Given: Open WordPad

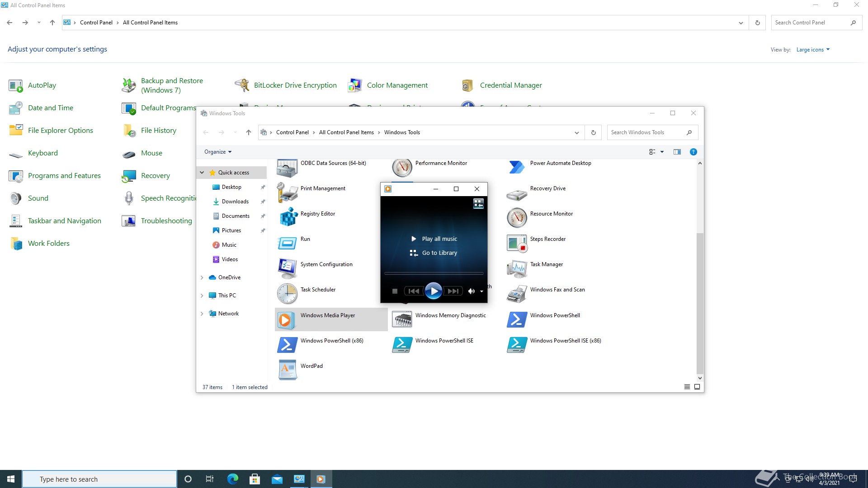Looking at the screenshot, I should [x=311, y=366].
